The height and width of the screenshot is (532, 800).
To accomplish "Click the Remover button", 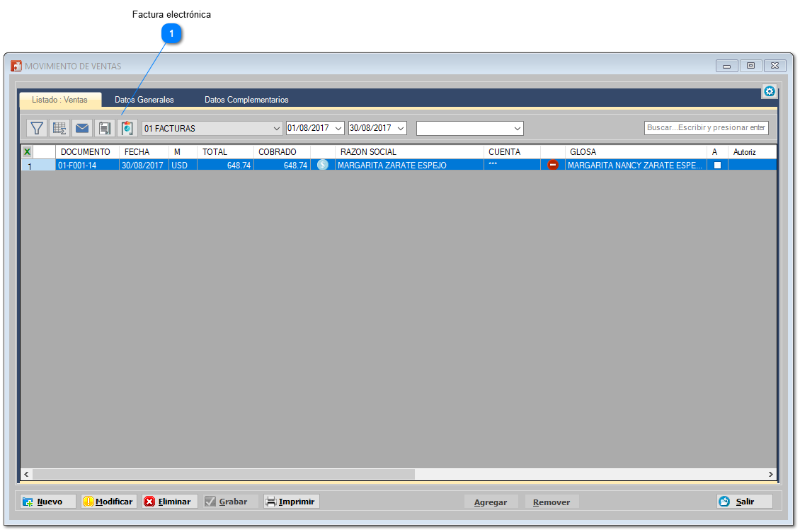I will coord(552,502).
